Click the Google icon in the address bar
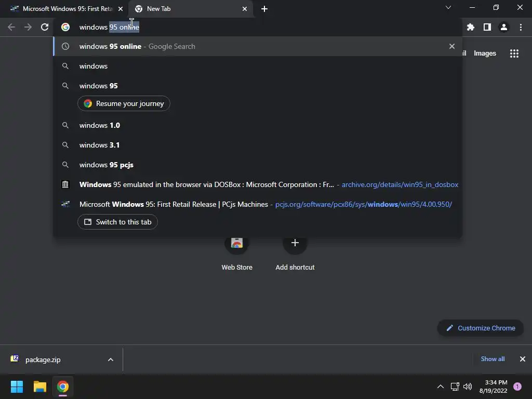 (65, 27)
